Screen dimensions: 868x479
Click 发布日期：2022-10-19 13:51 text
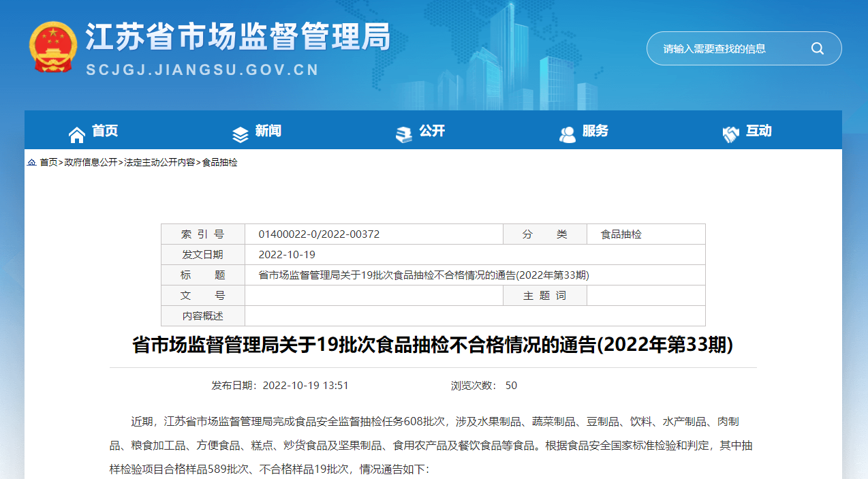point(280,386)
